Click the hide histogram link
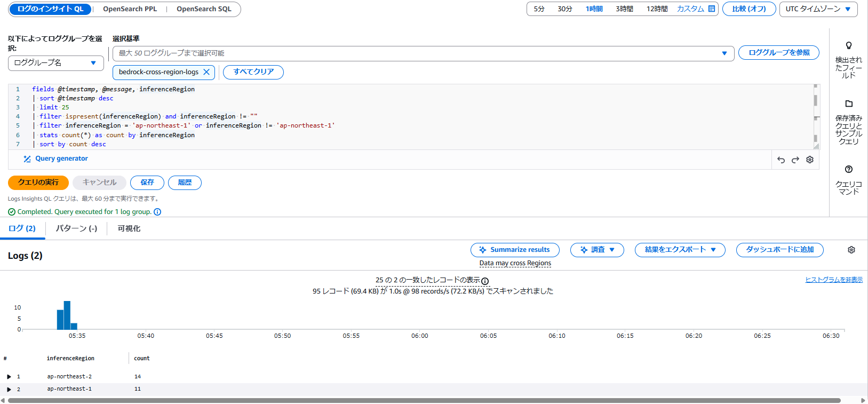The image size is (868, 404). click(833, 280)
